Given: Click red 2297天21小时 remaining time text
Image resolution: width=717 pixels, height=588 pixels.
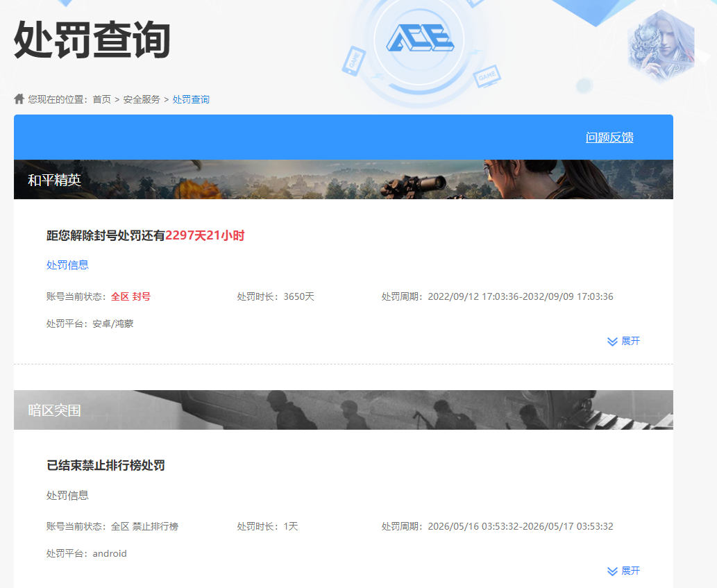Looking at the screenshot, I should click(x=205, y=235).
